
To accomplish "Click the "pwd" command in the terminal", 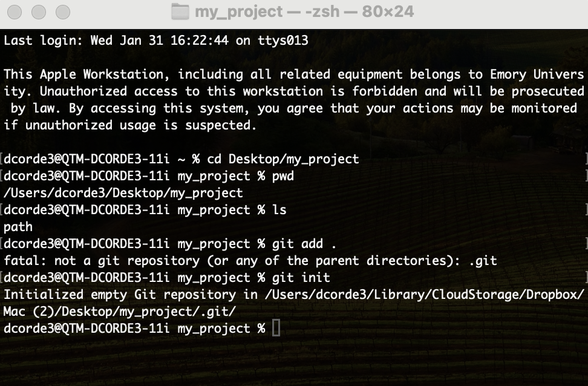I will pos(283,176).
